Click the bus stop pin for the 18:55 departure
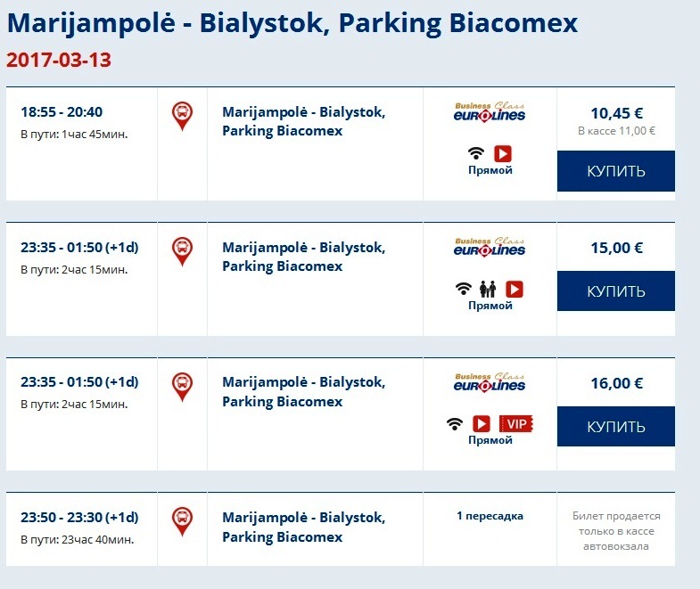Screen dimensions: 700x589 point(182,116)
